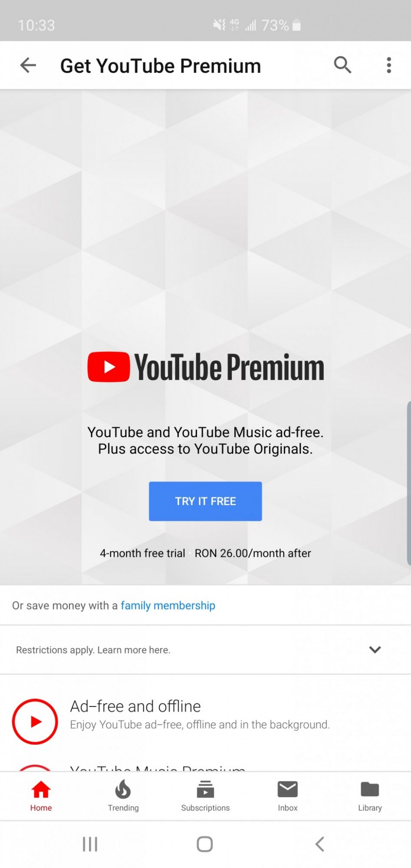The width and height of the screenshot is (411, 868).
Task: Click the TRY IT FREE button
Action: point(205,501)
